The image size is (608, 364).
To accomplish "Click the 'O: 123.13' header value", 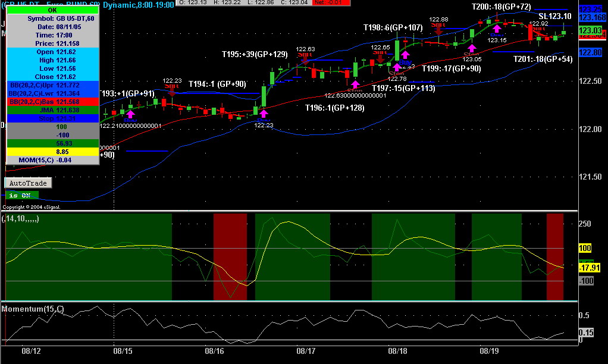I will tap(193, 2).
